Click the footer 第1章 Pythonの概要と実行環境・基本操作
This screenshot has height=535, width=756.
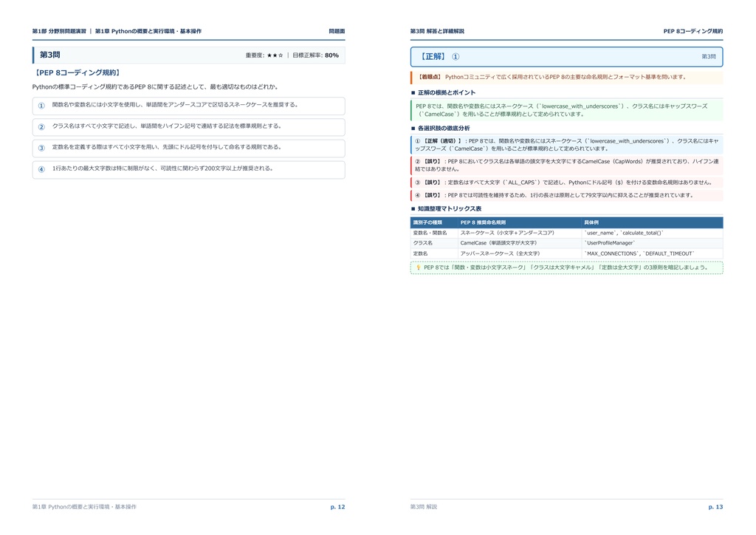(84, 507)
